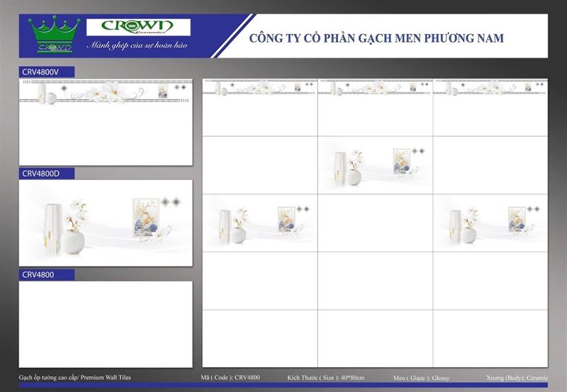Select the 'CÔNG TY CỔ PHẦN GẠCH MEN PHƯƠNG NAM' title
This screenshot has height=392, width=567.
(376, 38)
